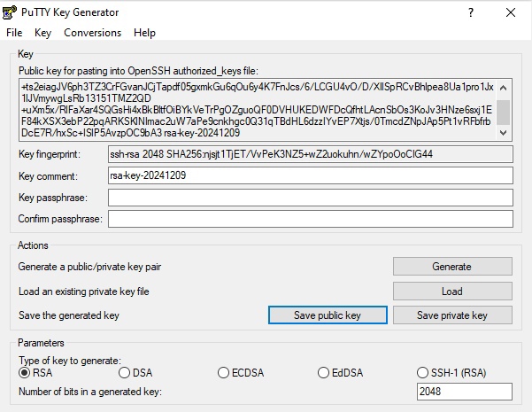Click the public key scrollbar up arrow

point(504,88)
